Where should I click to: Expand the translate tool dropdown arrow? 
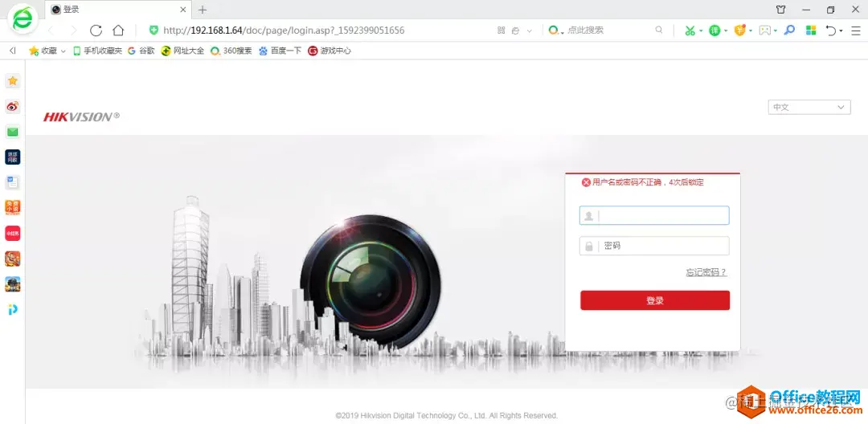coord(726,31)
